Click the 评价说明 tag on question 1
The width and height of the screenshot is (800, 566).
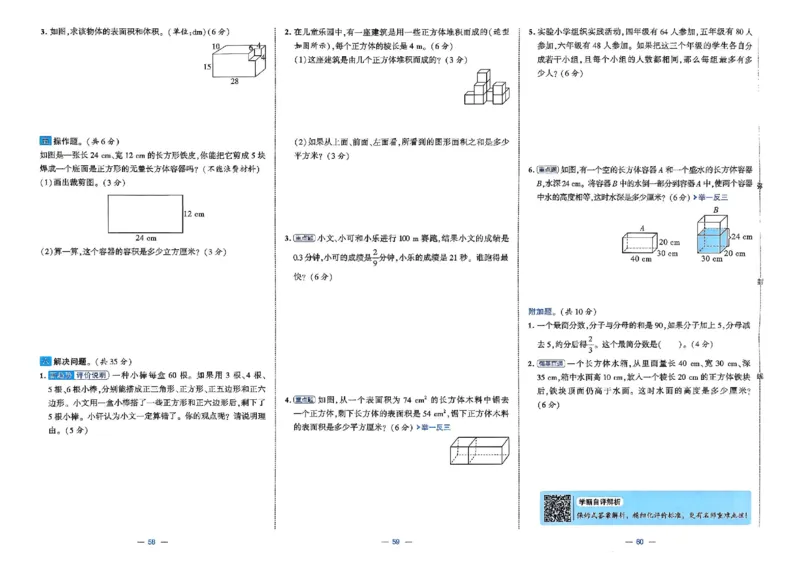pos(91,375)
